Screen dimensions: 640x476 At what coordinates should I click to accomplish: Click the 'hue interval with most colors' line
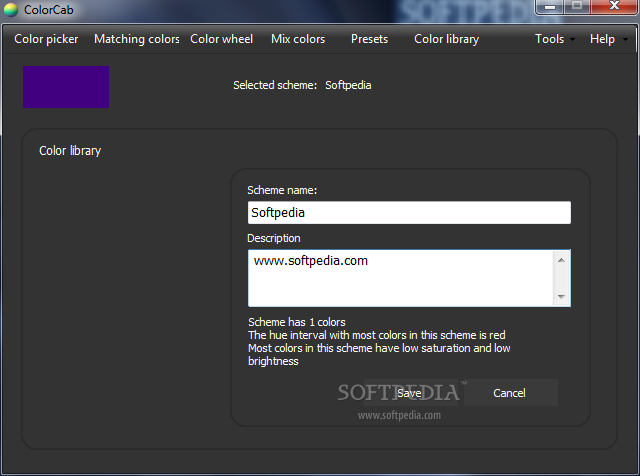coord(377,335)
